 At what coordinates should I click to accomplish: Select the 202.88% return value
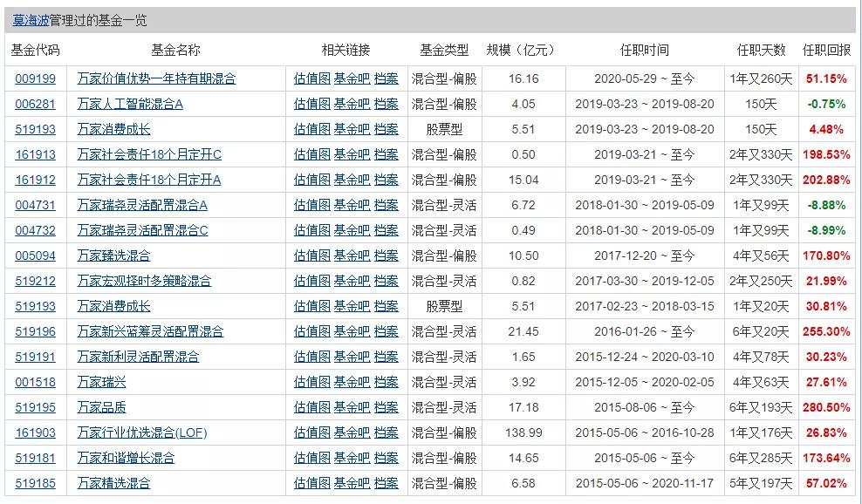[x=826, y=180]
